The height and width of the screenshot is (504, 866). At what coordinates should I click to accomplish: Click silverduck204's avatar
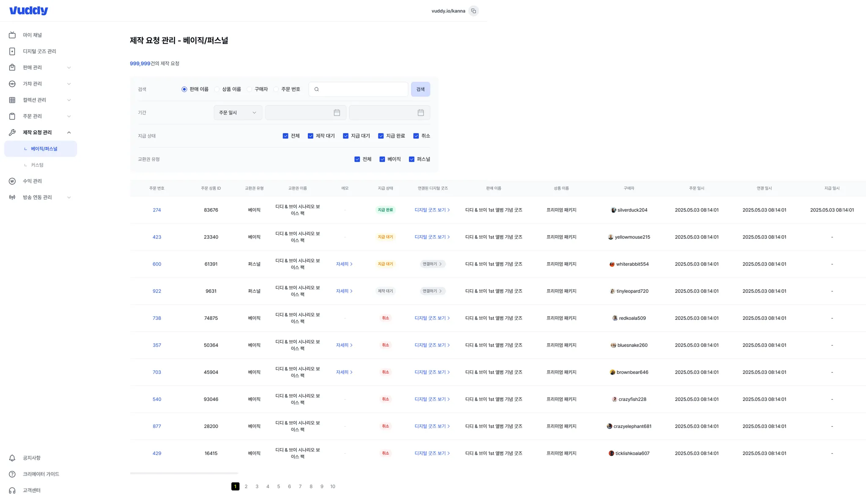point(614,210)
